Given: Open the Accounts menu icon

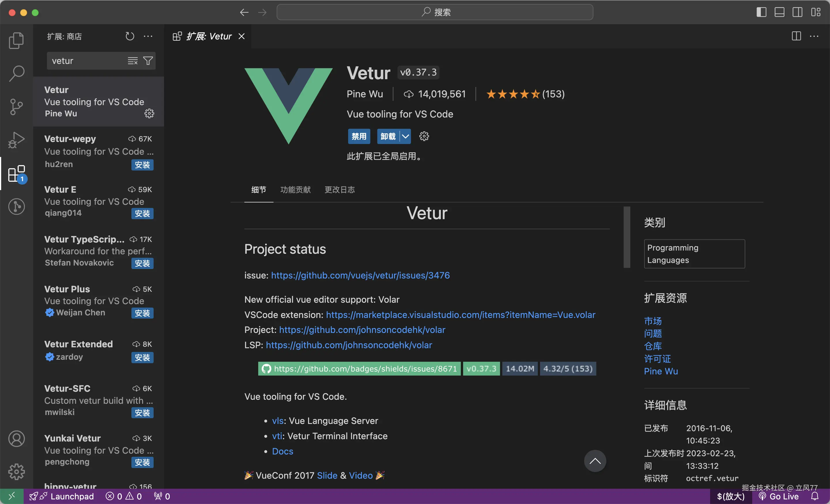Looking at the screenshot, I should [x=16, y=439].
